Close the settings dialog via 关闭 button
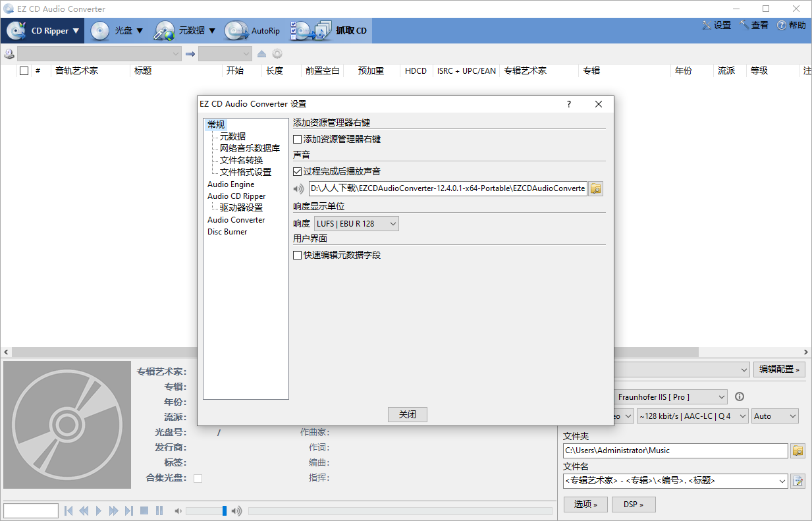The width and height of the screenshot is (812, 521). pyautogui.click(x=407, y=414)
